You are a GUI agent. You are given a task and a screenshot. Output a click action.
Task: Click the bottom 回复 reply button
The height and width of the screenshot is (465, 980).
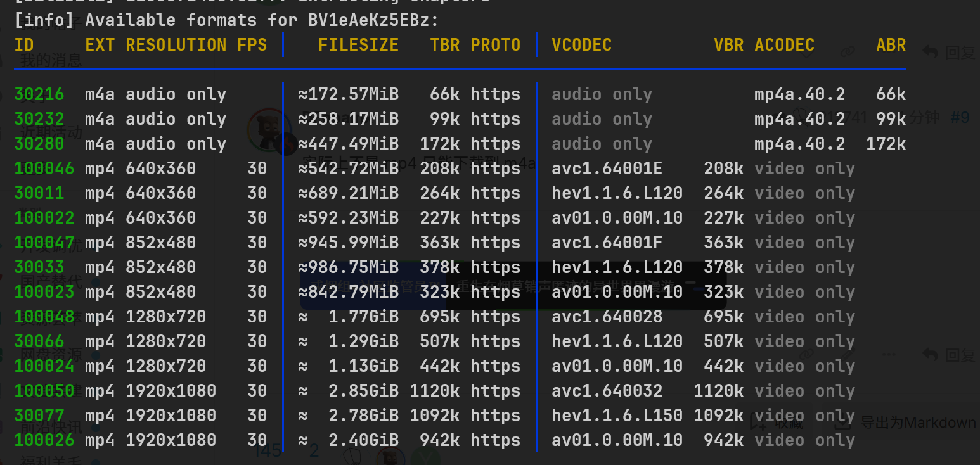pos(949,355)
